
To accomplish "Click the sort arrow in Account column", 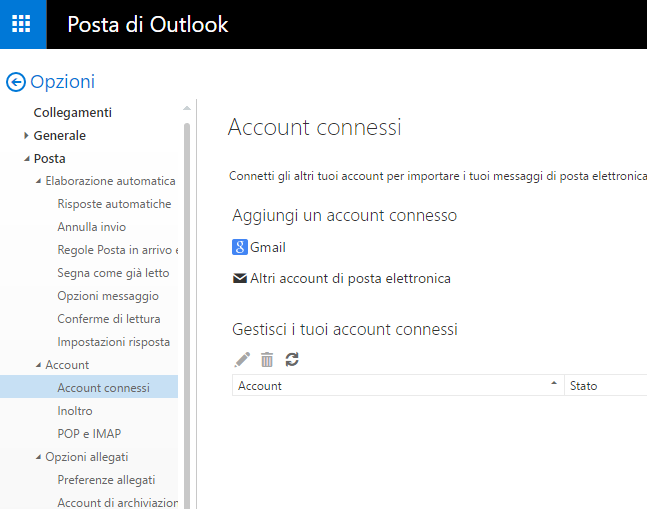I will tap(554, 383).
